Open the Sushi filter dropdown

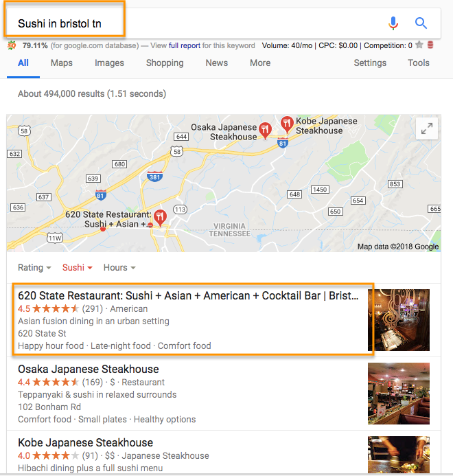click(x=77, y=267)
